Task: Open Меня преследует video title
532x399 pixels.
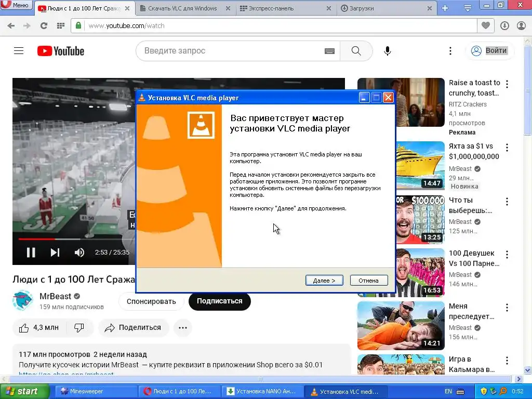Action: point(472,311)
